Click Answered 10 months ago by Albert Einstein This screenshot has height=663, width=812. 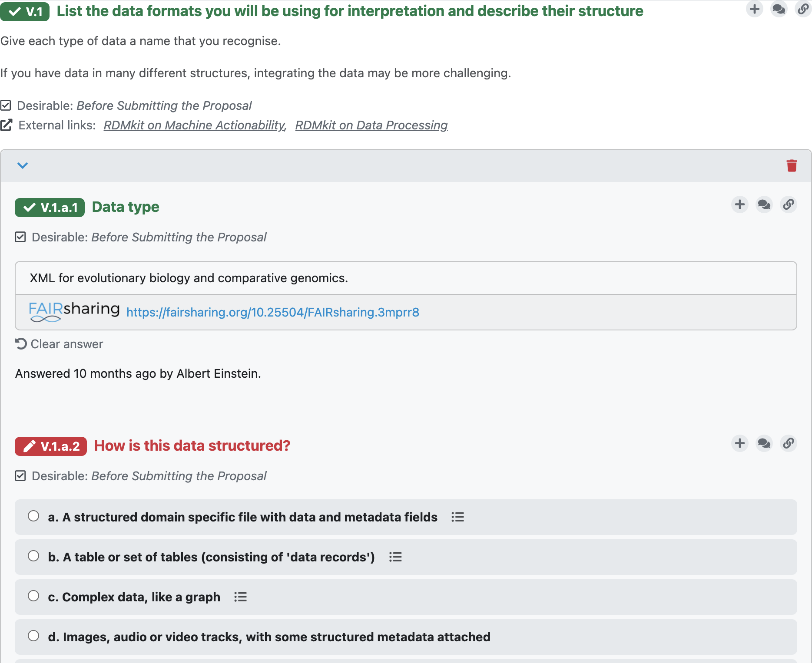[138, 373]
